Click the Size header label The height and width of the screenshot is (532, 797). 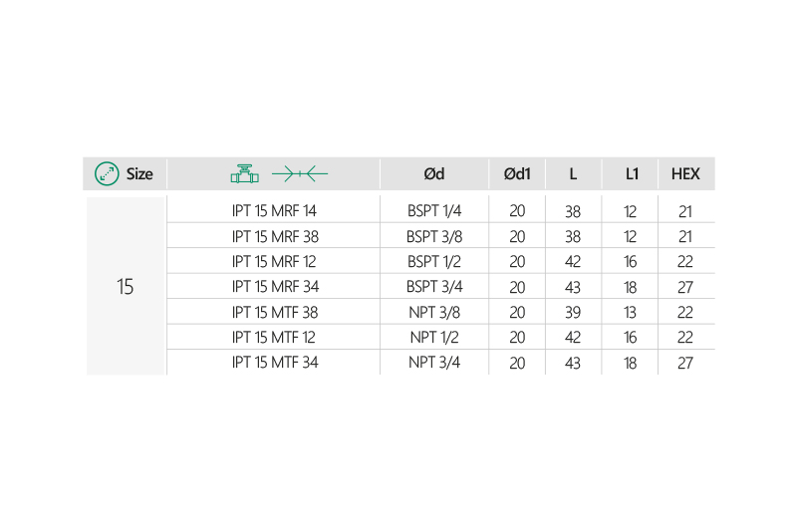pyautogui.click(x=139, y=174)
